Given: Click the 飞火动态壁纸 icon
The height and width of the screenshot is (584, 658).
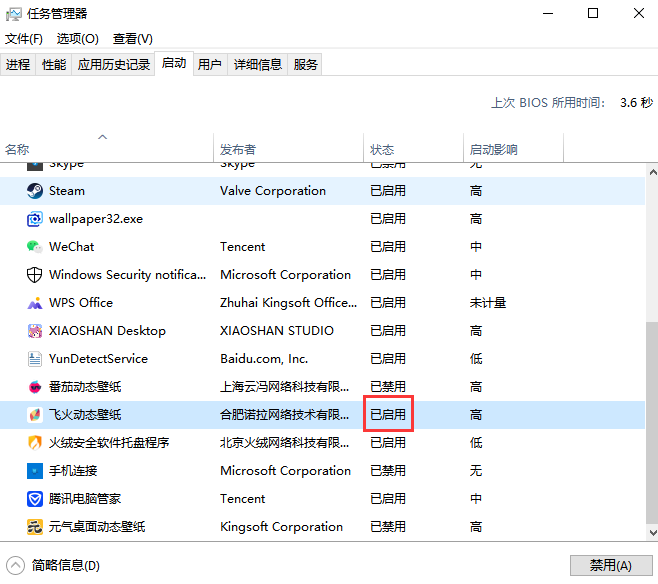Looking at the screenshot, I should 35,415.
